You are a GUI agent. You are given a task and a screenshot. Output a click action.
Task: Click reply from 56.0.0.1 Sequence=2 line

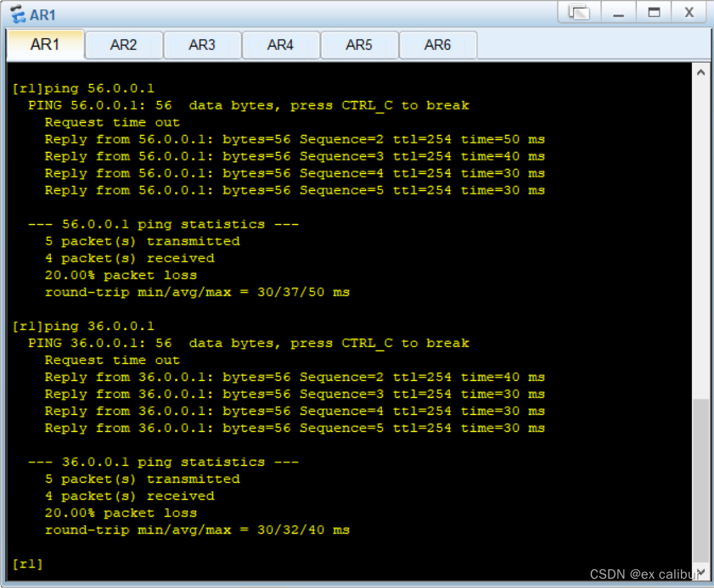coord(295,139)
